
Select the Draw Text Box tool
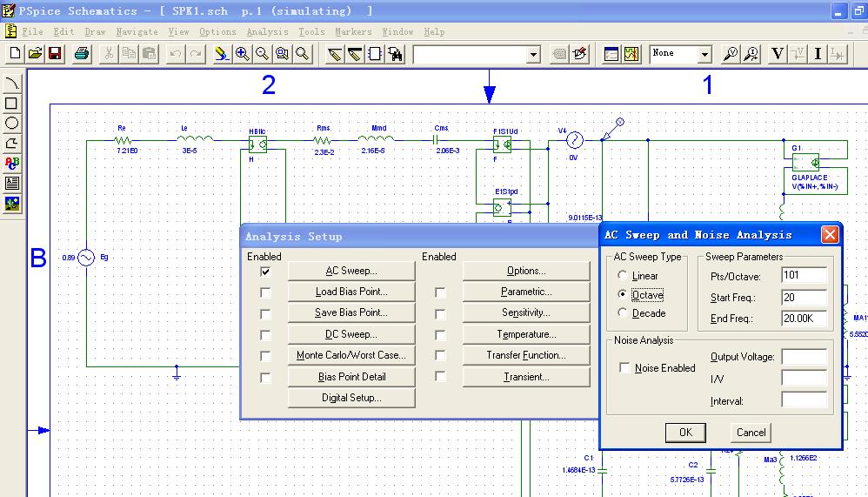(11, 183)
